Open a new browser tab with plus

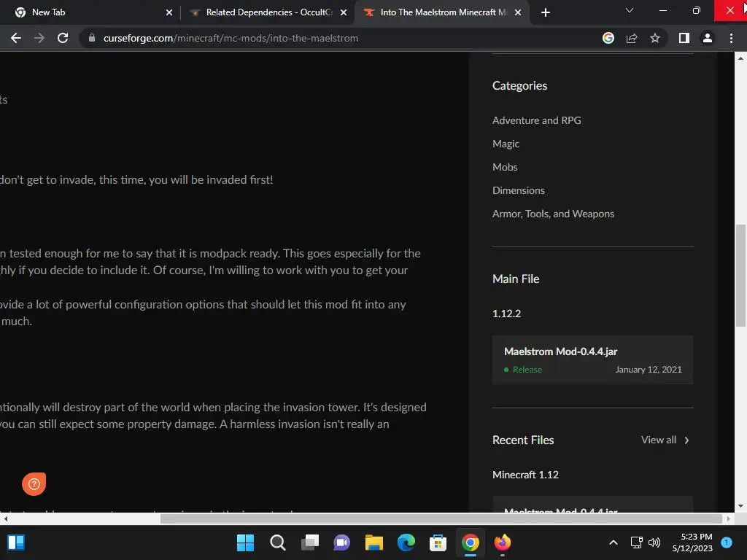click(x=546, y=12)
